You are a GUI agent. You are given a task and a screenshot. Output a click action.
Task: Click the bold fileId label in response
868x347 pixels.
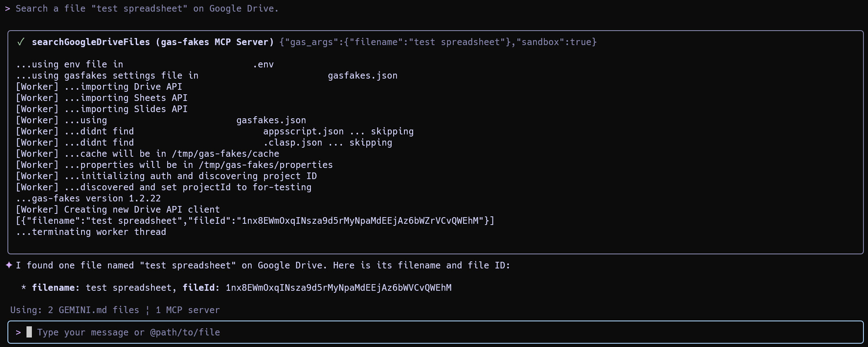(201, 288)
